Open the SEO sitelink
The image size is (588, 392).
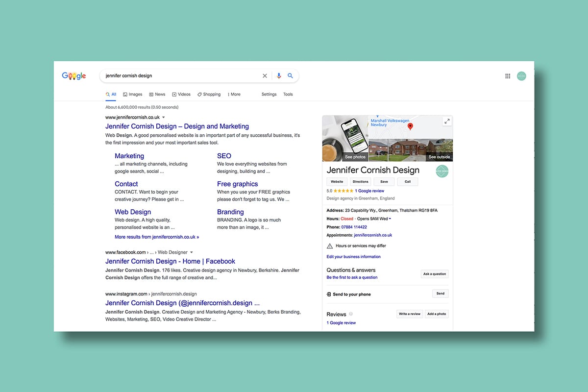tap(224, 156)
